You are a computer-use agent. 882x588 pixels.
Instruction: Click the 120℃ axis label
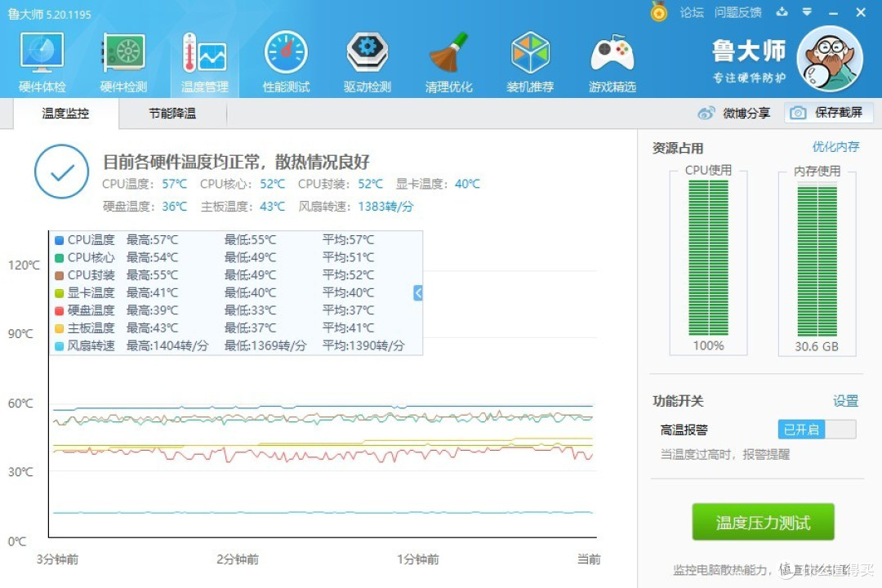[24, 265]
